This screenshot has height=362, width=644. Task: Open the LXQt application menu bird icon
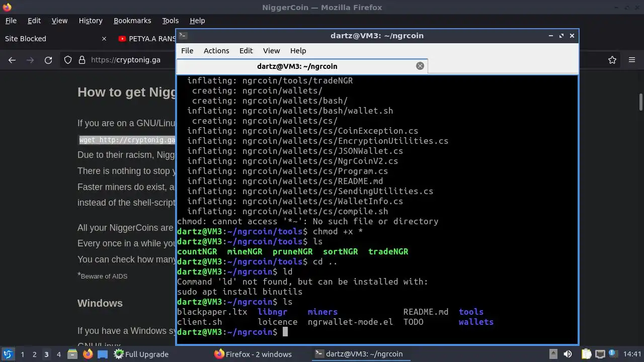click(8, 354)
